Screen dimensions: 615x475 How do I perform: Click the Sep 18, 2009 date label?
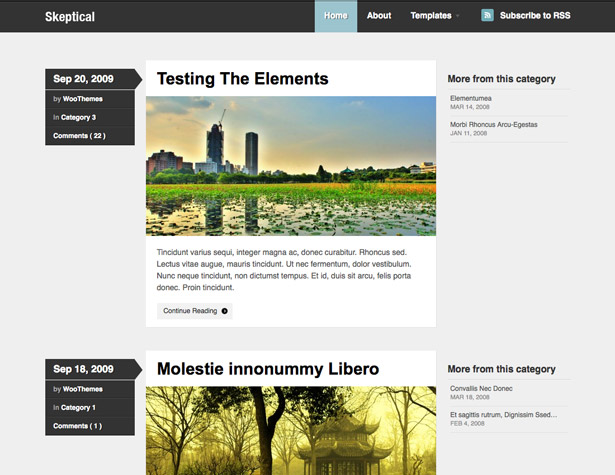(83, 369)
